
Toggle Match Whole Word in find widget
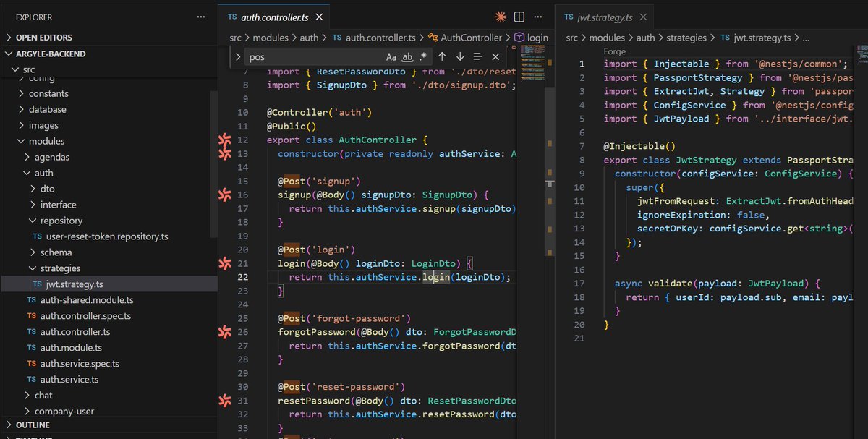point(407,56)
